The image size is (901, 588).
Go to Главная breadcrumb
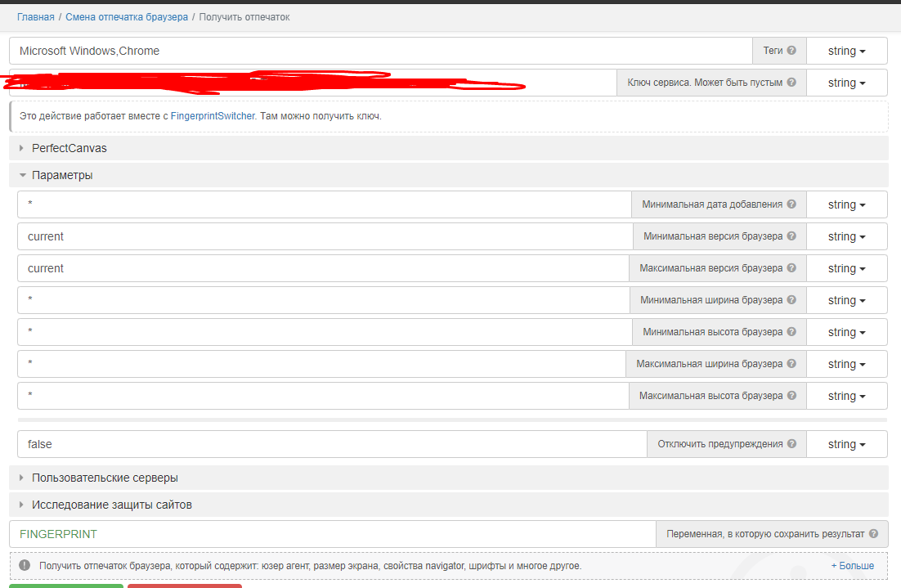(x=35, y=17)
